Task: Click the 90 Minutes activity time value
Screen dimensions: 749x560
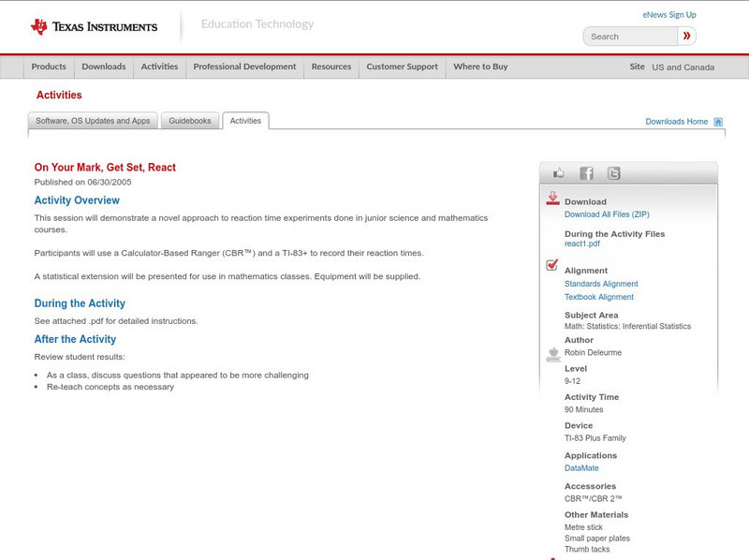Action: (583, 409)
